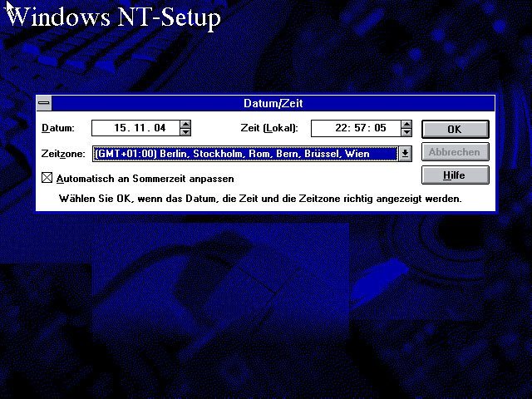
Task: Open the Datum/Zeit system menu box
Action: pyautogui.click(x=44, y=103)
